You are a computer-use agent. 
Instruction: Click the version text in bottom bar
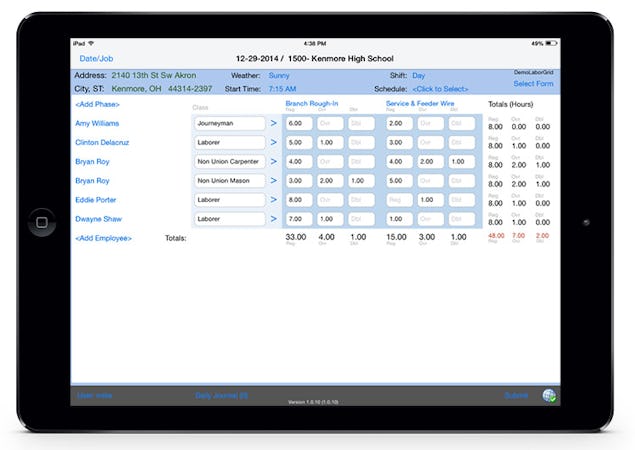point(313,402)
